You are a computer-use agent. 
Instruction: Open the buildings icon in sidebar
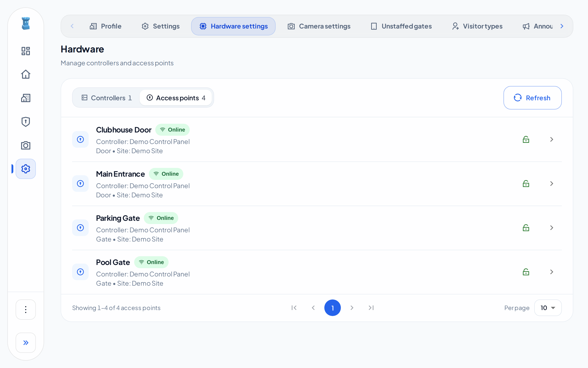[x=26, y=98]
